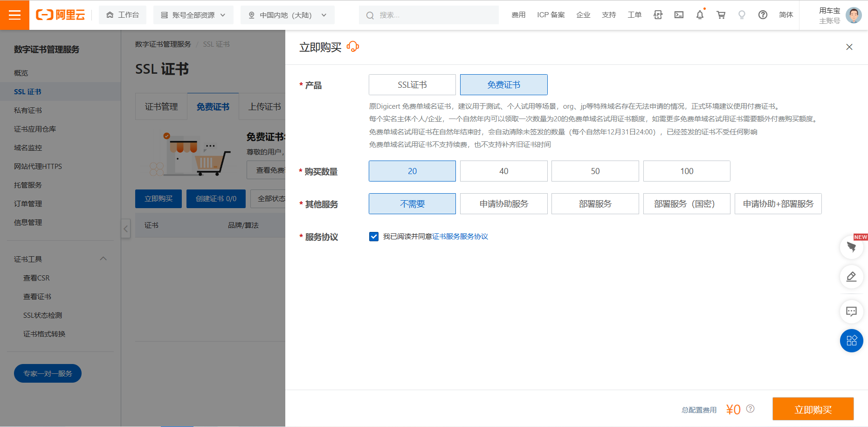Open the orange hamburger main menu
Viewport: 868px width, 427px height.
tap(14, 15)
